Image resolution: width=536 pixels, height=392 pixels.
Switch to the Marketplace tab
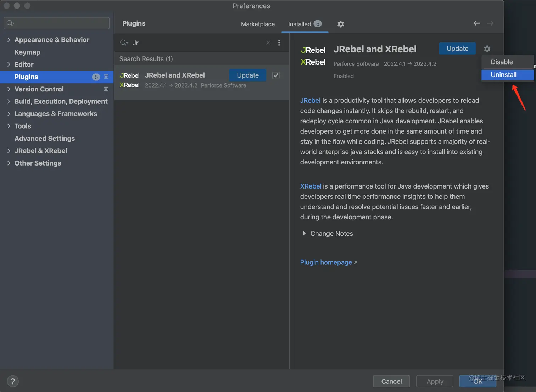pyautogui.click(x=258, y=24)
